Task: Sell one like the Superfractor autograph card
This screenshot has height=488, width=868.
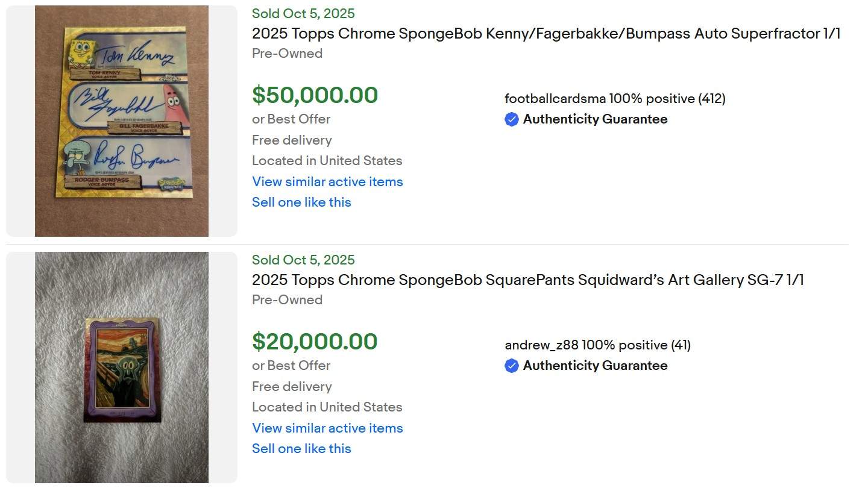Action: pyautogui.click(x=301, y=202)
